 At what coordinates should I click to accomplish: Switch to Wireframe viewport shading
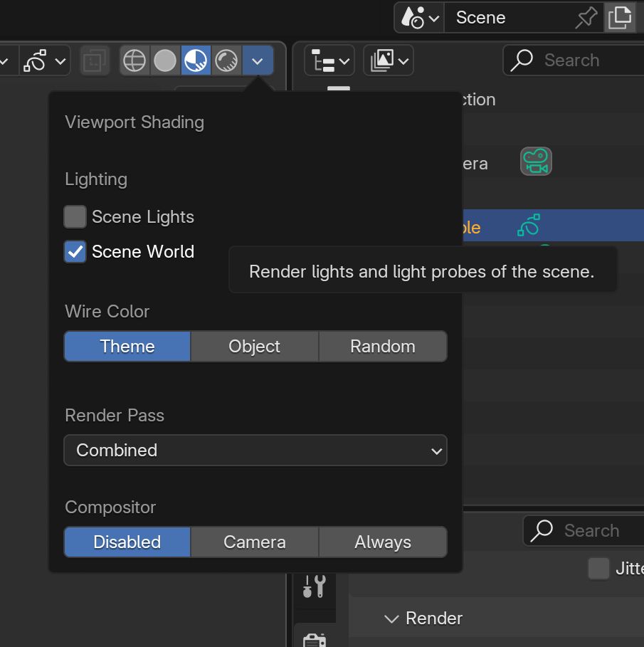pos(134,61)
